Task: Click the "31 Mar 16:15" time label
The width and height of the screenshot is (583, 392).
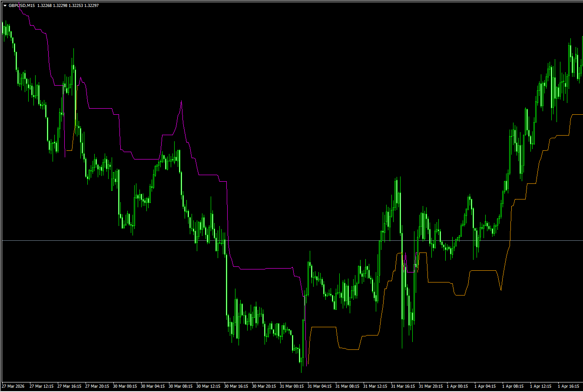Action: (403, 386)
